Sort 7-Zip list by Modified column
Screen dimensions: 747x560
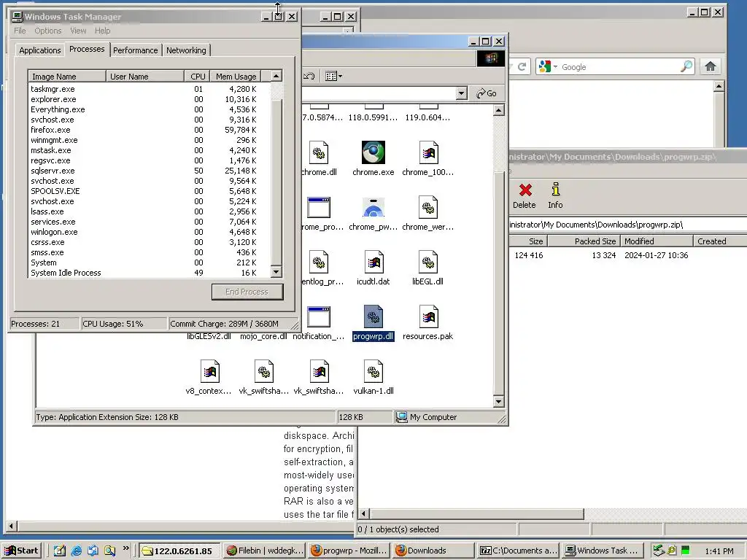[x=657, y=241]
